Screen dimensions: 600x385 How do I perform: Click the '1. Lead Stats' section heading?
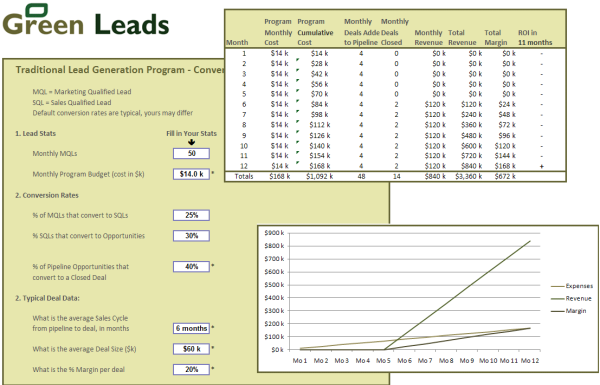pos(36,134)
